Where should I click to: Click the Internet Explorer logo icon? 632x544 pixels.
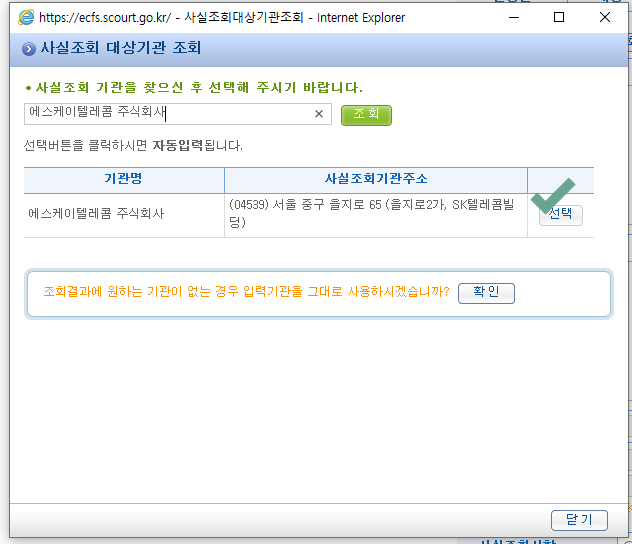tap(26, 17)
